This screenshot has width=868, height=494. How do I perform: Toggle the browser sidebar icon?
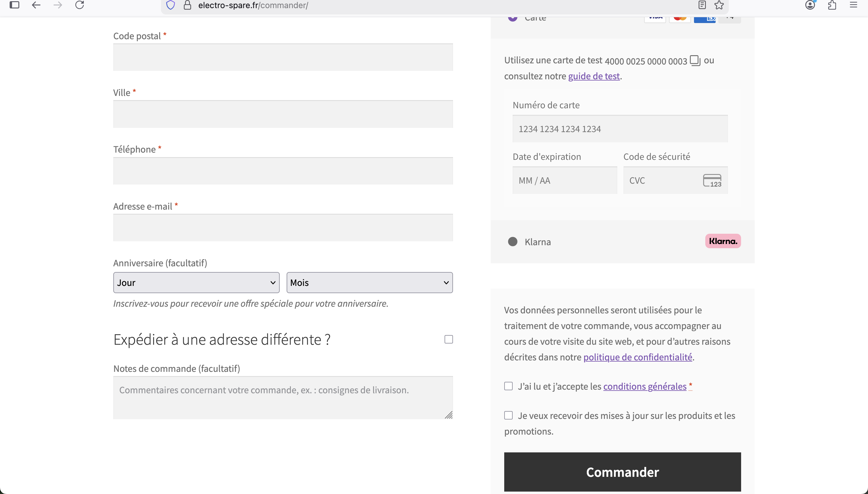tap(14, 5)
